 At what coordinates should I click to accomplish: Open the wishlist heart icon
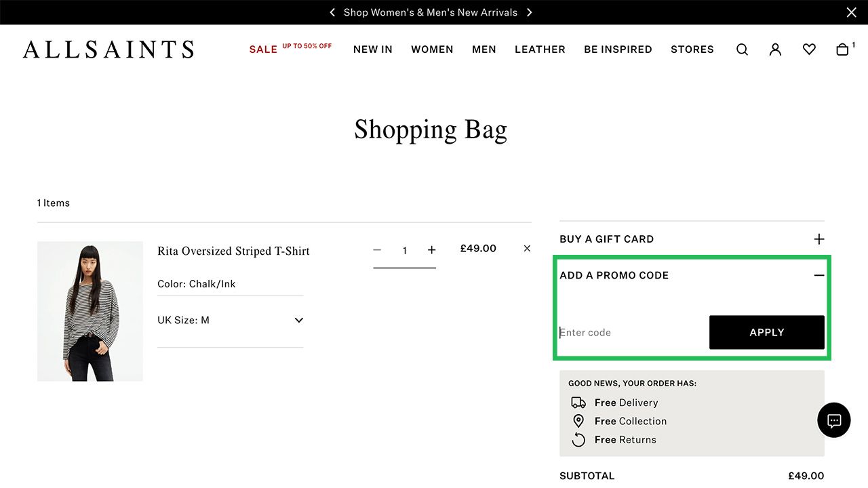click(x=809, y=49)
